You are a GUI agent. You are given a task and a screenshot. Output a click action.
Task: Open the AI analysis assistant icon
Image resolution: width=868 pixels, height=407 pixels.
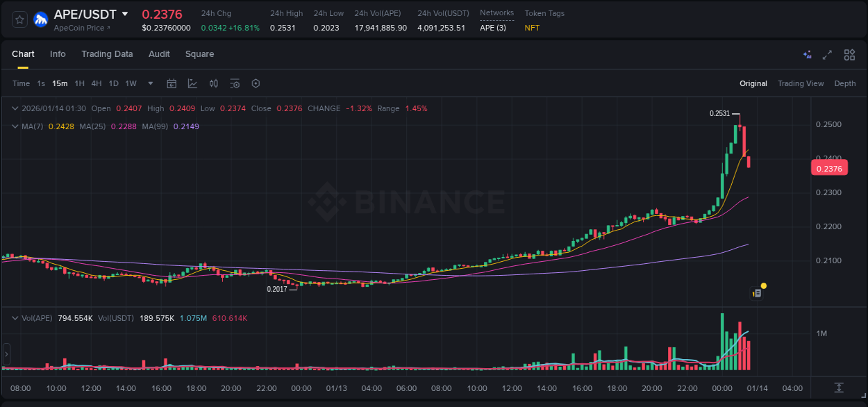tap(807, 54)
